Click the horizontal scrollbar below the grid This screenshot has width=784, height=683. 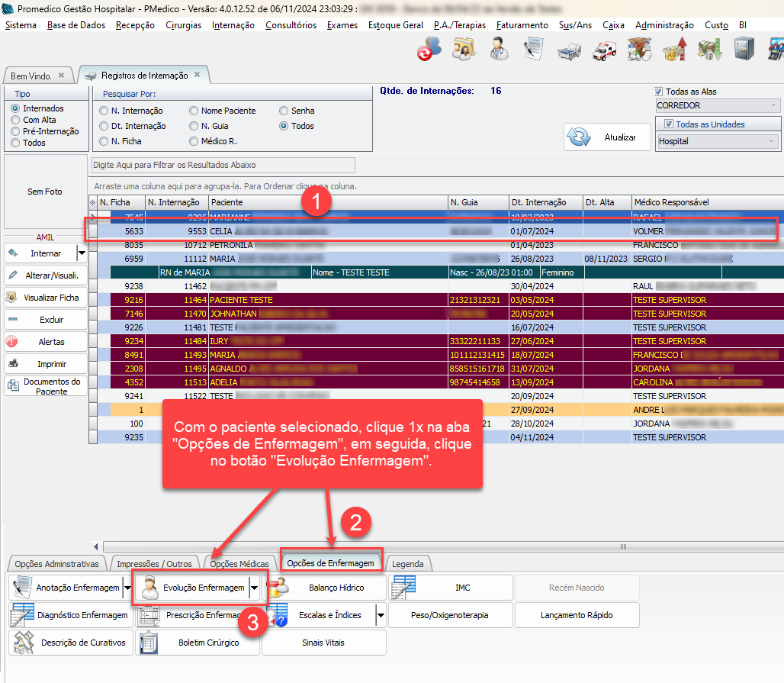tap(442, 546)
